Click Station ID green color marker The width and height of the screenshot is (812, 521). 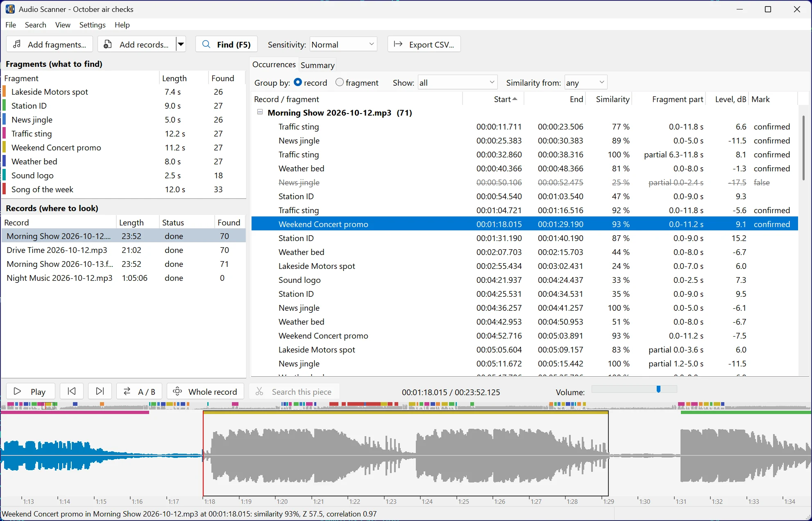coord(4,106)
